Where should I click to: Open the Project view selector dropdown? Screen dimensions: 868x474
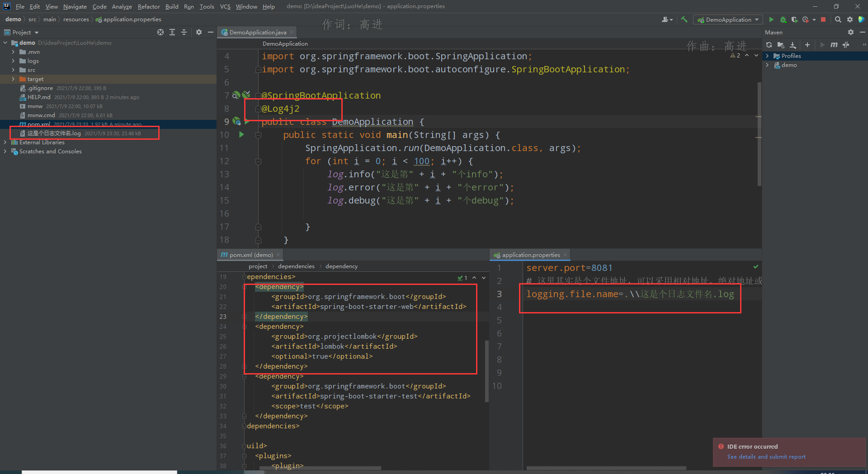[25, 32]
